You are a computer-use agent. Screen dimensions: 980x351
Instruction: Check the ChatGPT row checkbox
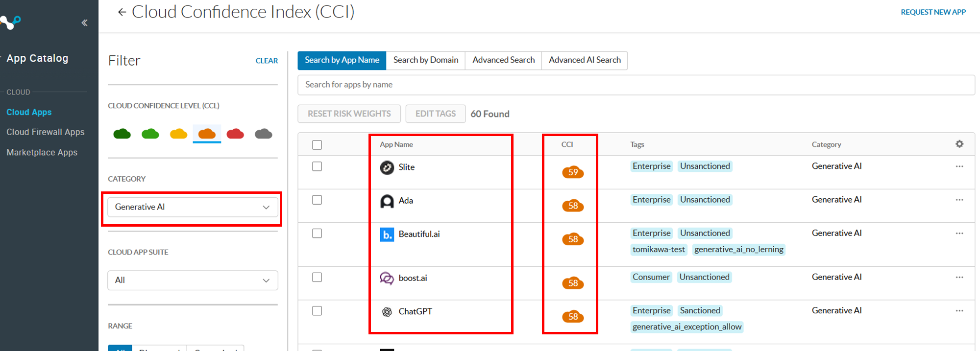click(317, 311)
